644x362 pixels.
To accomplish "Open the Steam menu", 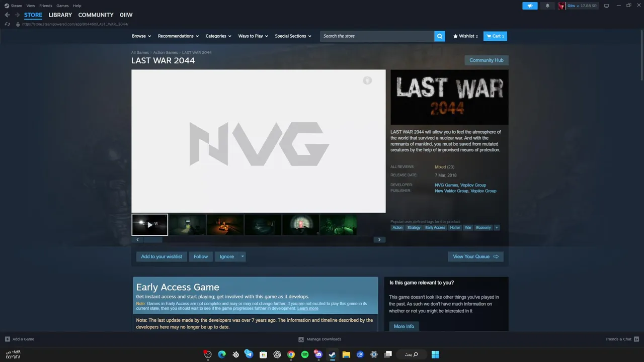I will tap(17, 6).
